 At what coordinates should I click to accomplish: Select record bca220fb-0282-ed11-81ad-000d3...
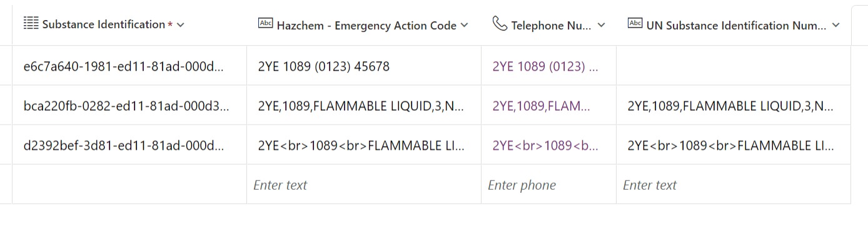coord(126,106)
